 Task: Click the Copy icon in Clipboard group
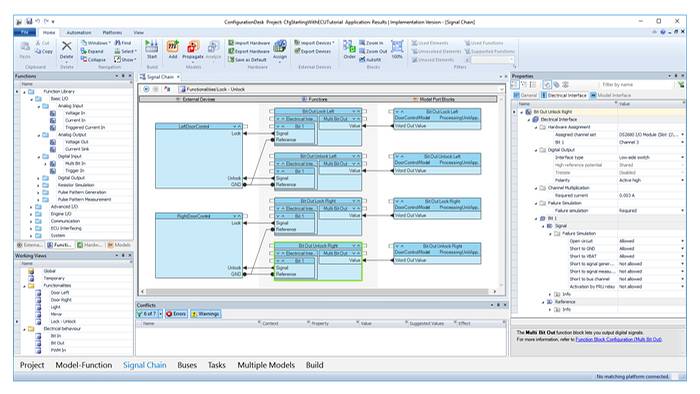[44, 51]
